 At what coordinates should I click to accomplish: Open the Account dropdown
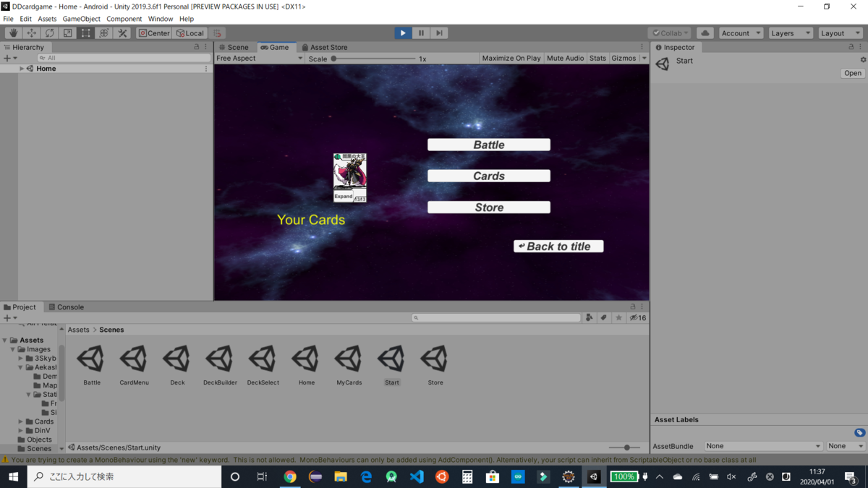741,33
